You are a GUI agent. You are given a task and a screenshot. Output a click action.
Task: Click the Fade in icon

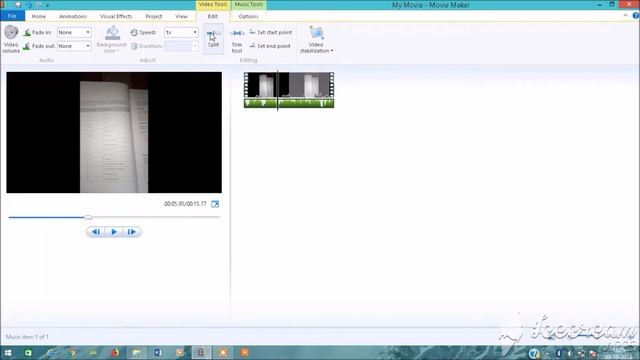pos(27,33)
